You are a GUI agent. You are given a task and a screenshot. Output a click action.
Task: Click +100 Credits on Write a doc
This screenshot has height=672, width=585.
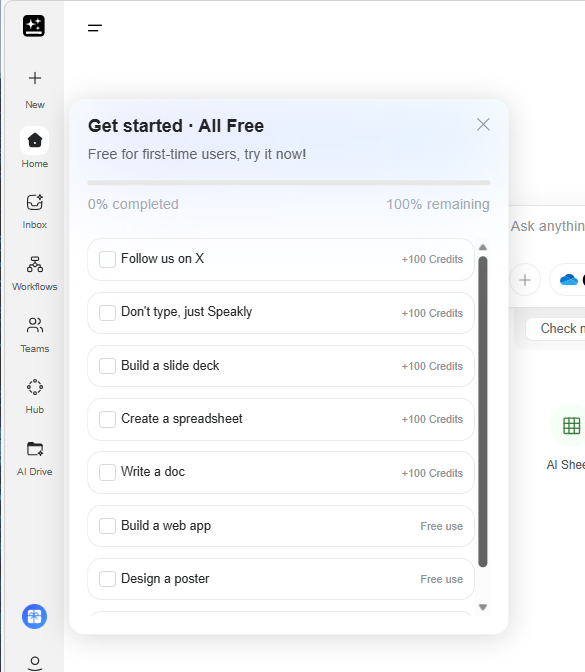pos(432,473)
